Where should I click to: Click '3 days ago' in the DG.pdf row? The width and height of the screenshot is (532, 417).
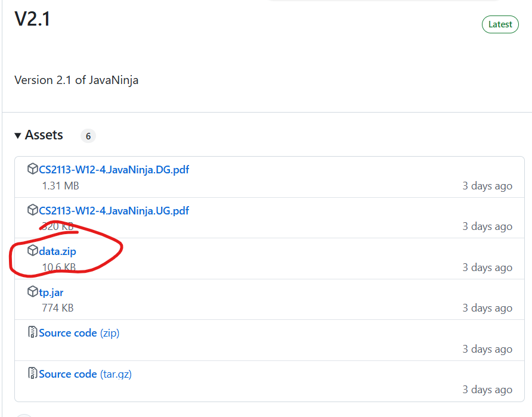487,186
